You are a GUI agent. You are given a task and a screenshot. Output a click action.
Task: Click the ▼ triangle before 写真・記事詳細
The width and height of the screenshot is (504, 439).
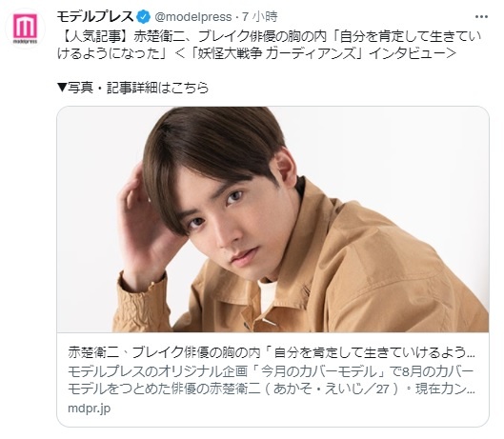click(x=62, y=88)
